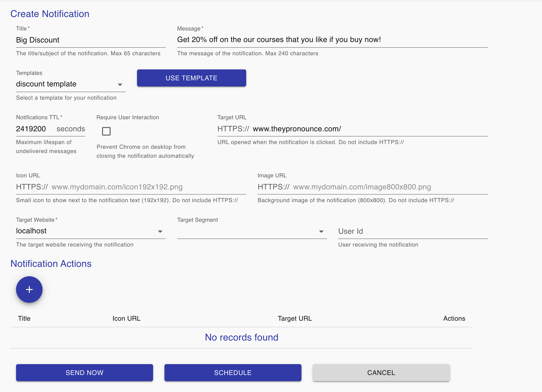Click the Target URL input field

[x=368, y=129]
